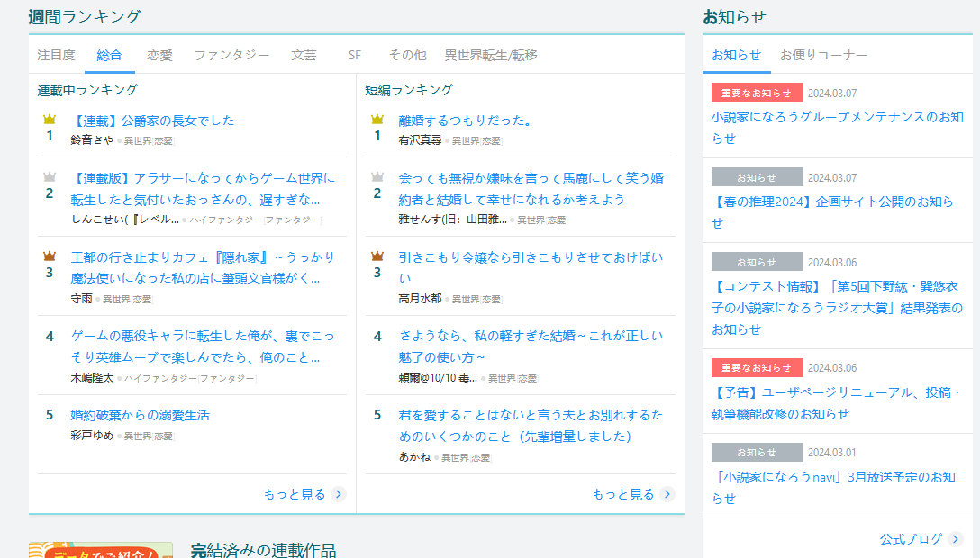Screen dimensions: 980x558
Task: Click author name 彩戸ゆめ
Action: click(x=92, y=436)
